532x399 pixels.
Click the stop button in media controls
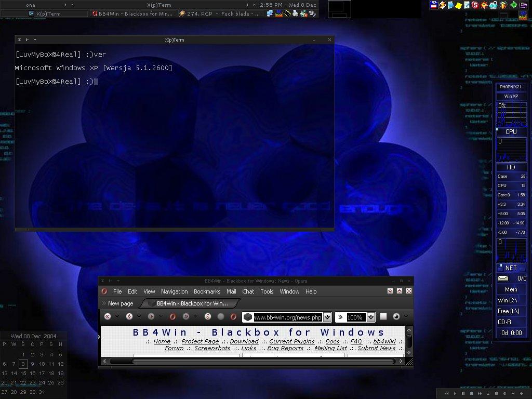(x=471, y=394)
